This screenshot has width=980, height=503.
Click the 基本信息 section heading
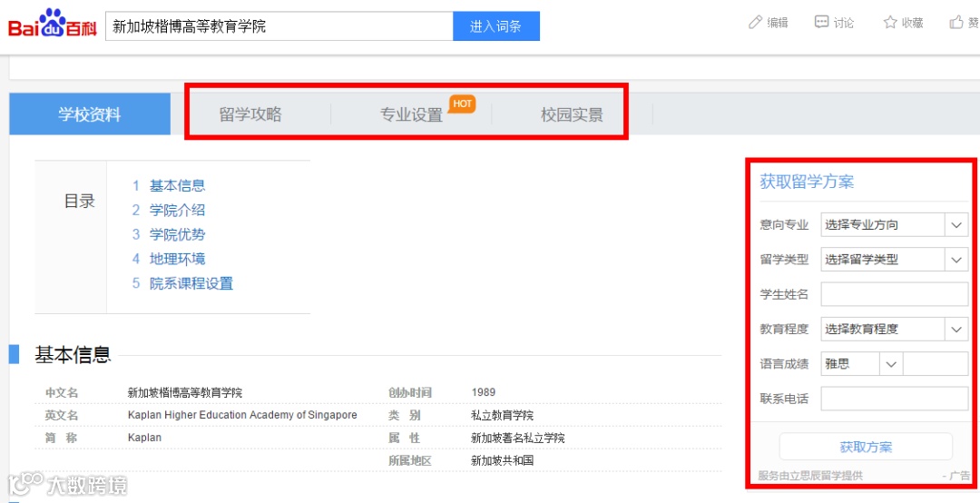pos(73,355)
